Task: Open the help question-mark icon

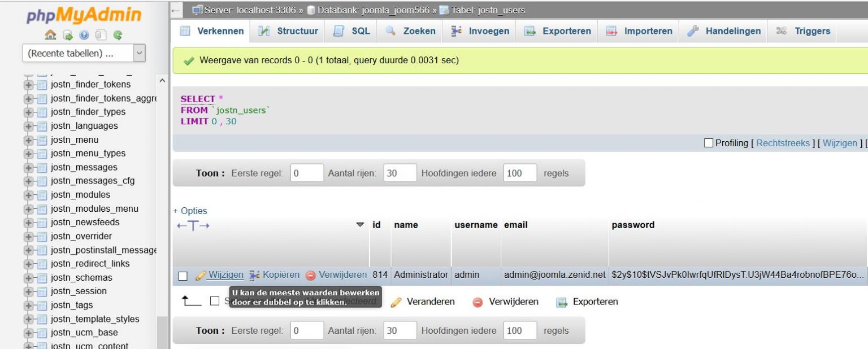Action: click(84, 35)
